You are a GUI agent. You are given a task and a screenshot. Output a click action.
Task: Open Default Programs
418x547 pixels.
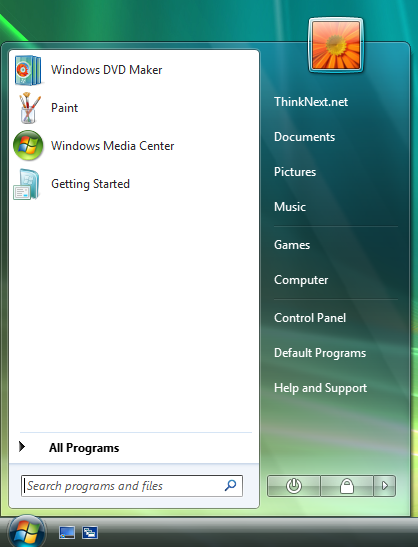click(x=320, y=353)
